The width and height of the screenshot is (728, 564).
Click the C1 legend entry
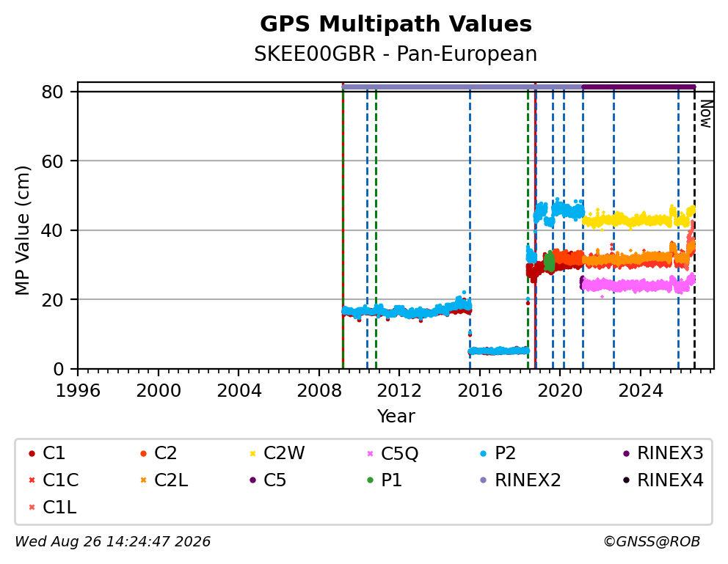47,453
